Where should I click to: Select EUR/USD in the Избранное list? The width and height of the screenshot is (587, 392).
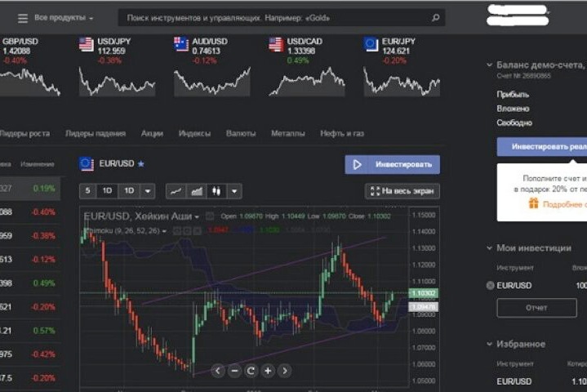[514, 381]
